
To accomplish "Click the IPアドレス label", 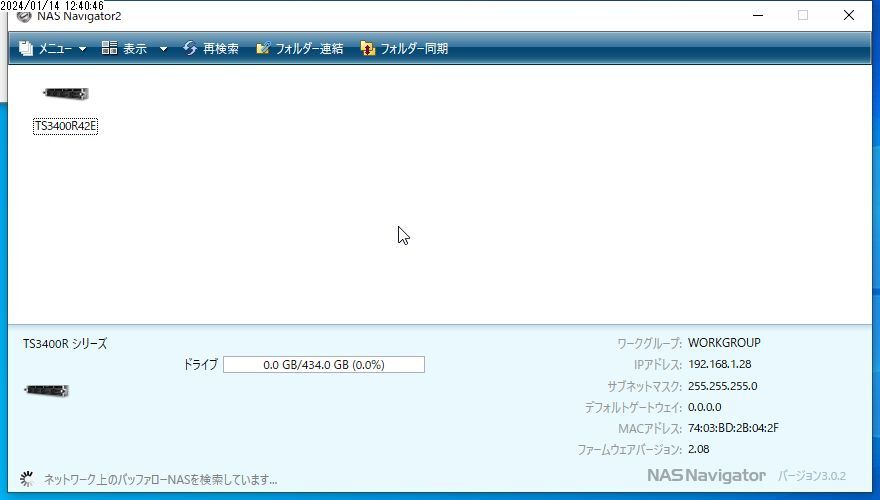I will click(x=658, y=365).
